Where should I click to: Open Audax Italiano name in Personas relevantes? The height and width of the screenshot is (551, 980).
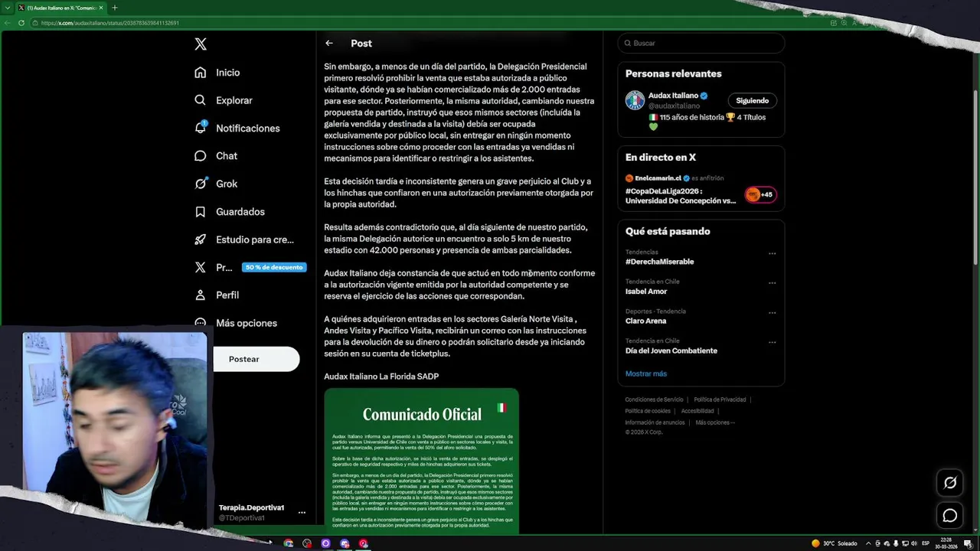(673, 96)
